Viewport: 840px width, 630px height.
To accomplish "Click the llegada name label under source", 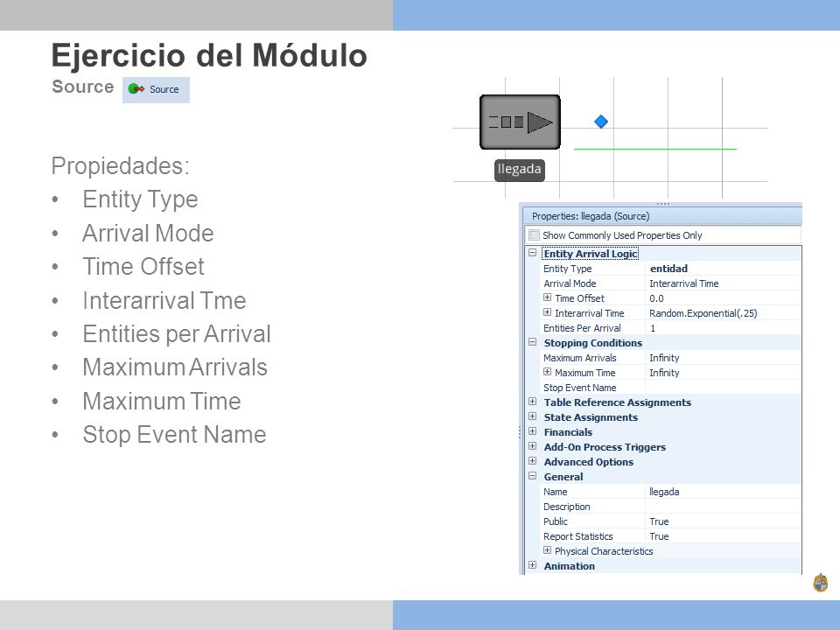I will point(519,170).
